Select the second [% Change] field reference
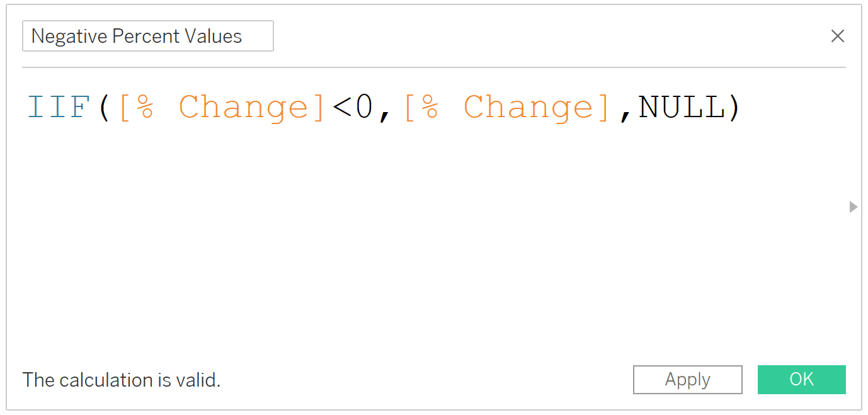 (x=507, y=107)
